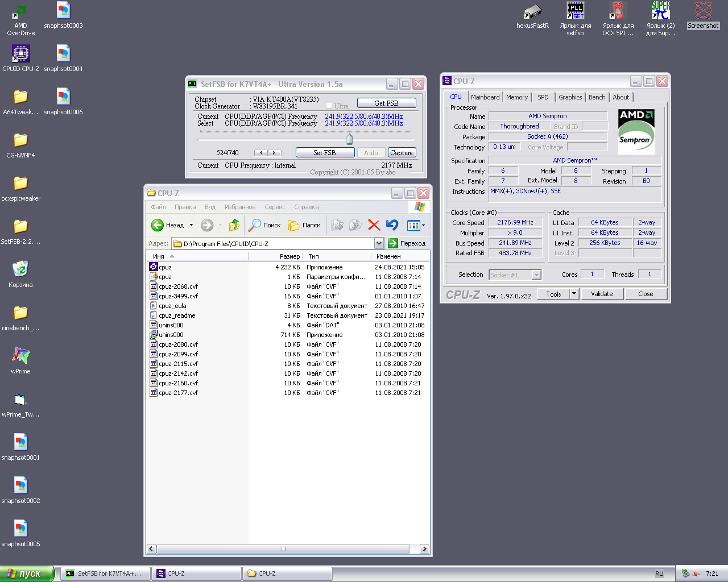
Task: Switch to SetFSB for K7VT4A+ taskbar button
Action: pos(105,573)
